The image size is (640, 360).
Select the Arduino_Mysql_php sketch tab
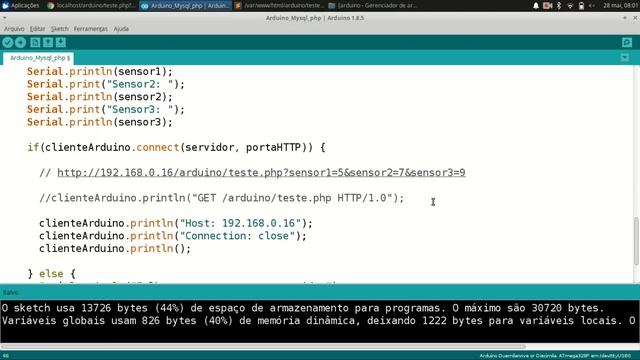click(38, 58)
